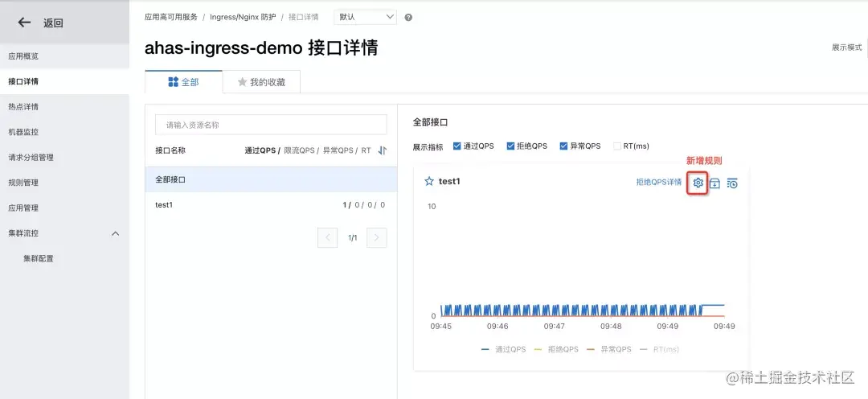Click the back arrow icon

pyautogui.click(x=24, y=23)
